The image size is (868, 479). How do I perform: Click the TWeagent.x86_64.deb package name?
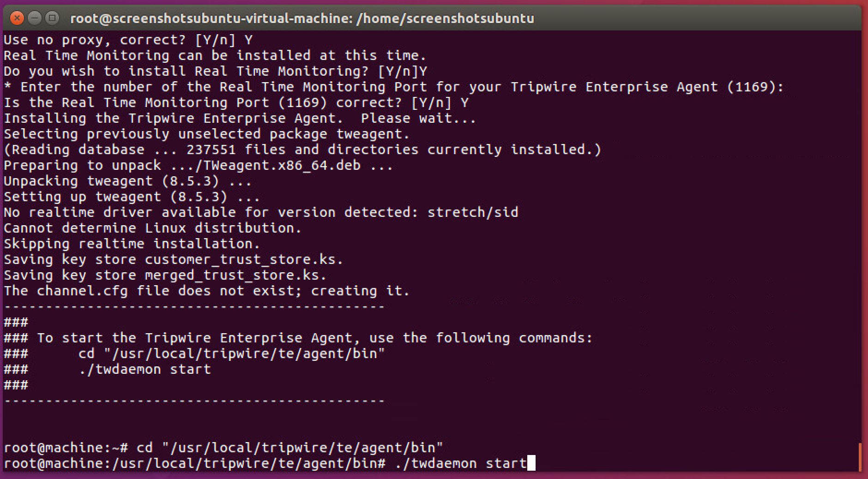pos(286,165)
